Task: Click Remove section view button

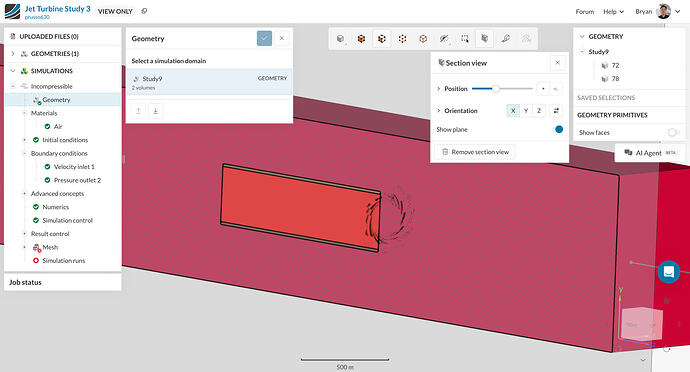Action: 475,152
